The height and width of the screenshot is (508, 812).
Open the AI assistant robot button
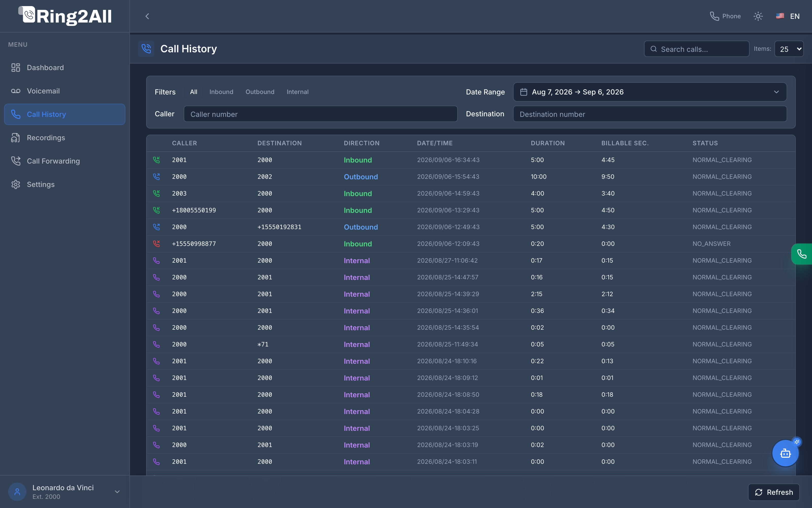[x=786, y=453]
